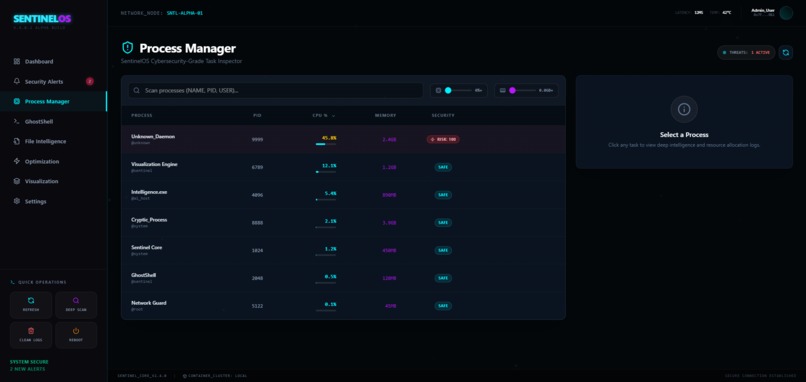Image resolution: width=806 pixels, height=382 pixels.
Task: Click the SAFE badge for Network Guard
Action: pyautogui.click(x=443, y=306)
